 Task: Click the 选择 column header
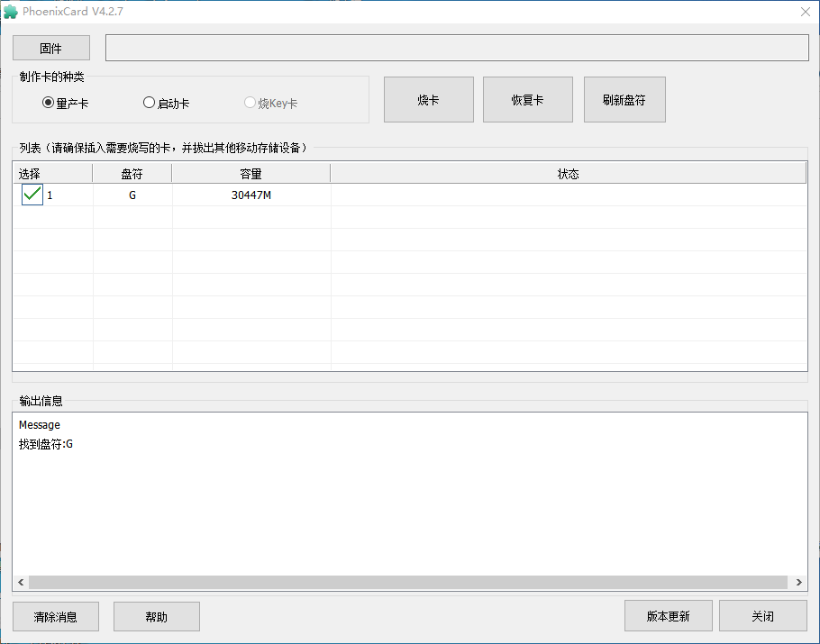click(52, 174)
